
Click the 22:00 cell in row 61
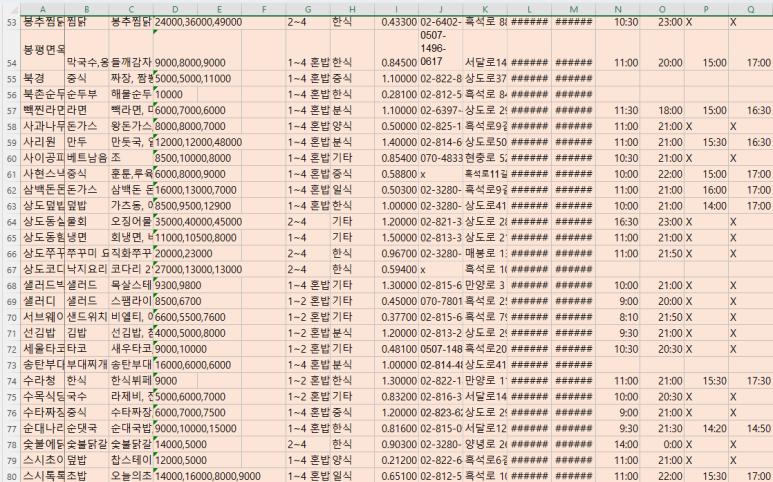tap(662, 174)
